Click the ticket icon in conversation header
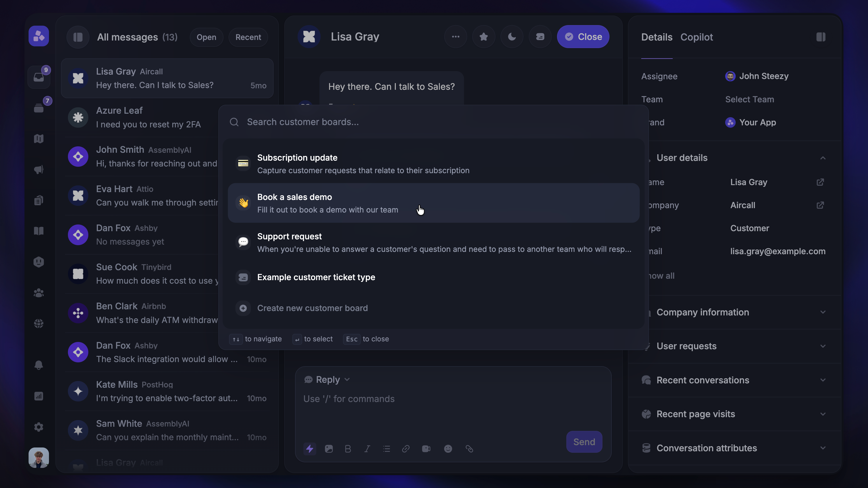The height and width of the screenshot is (488, 868). coord(540,37)
